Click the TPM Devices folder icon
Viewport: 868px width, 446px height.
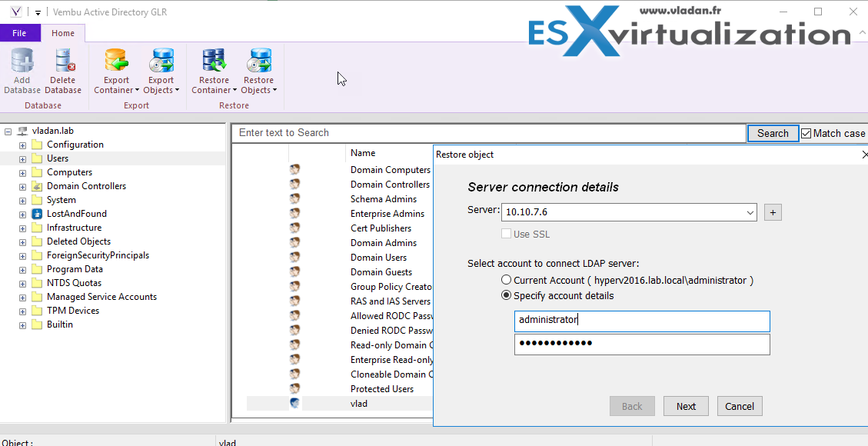tap(37, 311)
